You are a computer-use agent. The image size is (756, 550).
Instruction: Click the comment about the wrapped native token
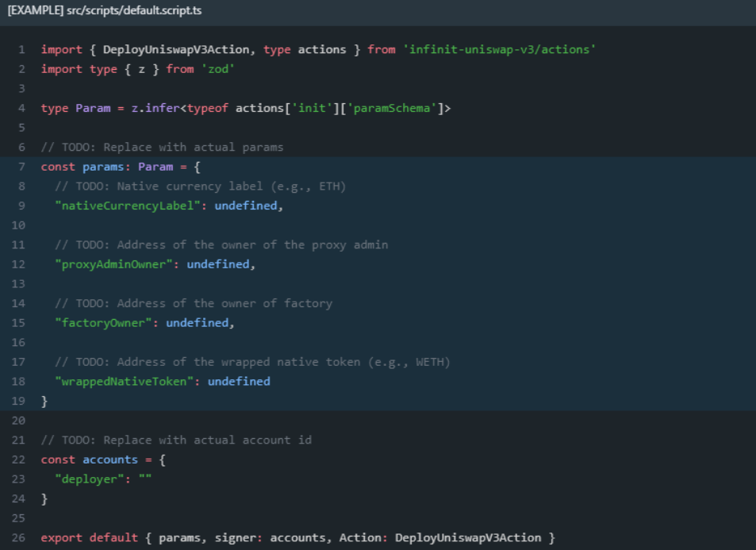tap(252, 362)
